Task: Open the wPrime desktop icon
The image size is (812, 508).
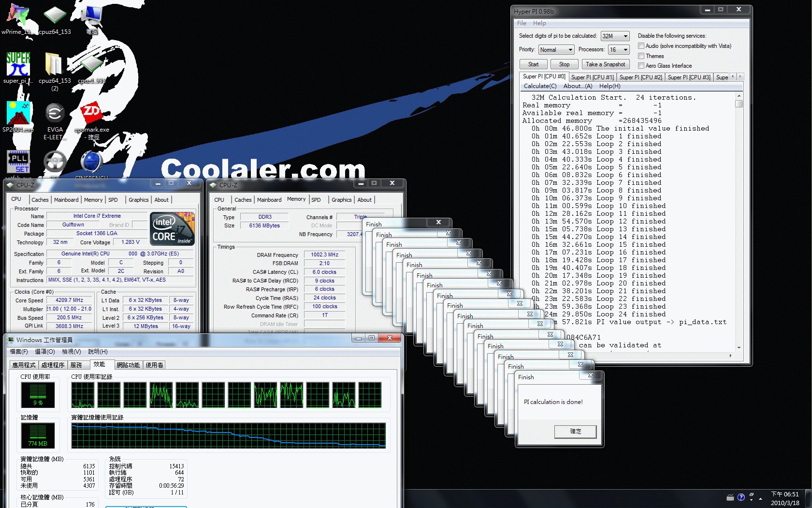Action: tap(18, 19)
